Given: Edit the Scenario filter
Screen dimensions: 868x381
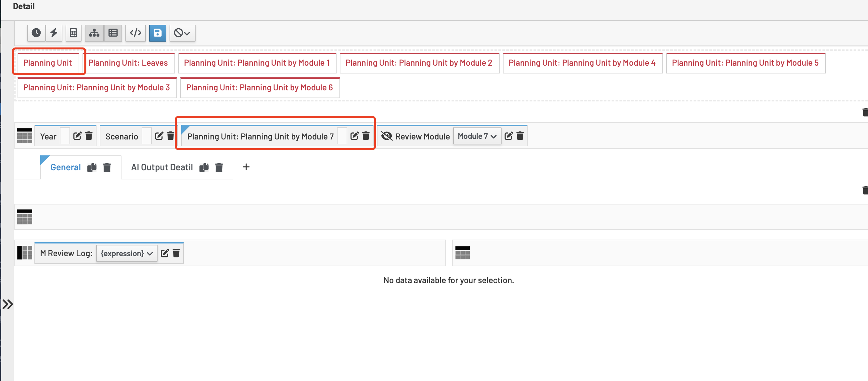Looking at the screenshot, I should coord(159,136).
